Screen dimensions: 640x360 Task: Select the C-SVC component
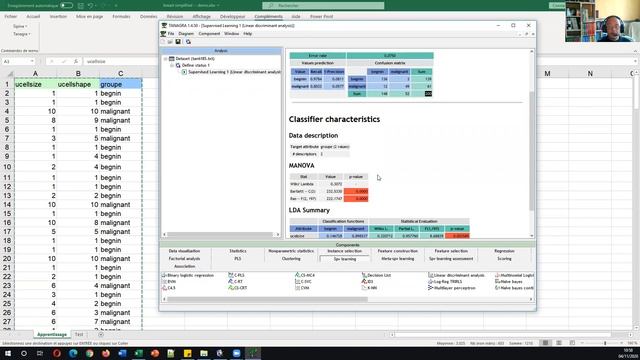(x=303, y=282)
